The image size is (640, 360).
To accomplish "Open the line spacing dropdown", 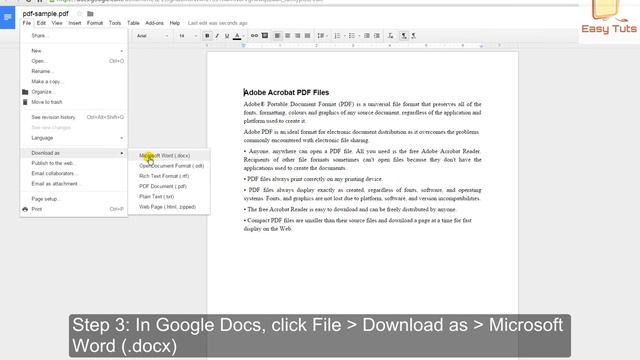I will tap(321, 36).
